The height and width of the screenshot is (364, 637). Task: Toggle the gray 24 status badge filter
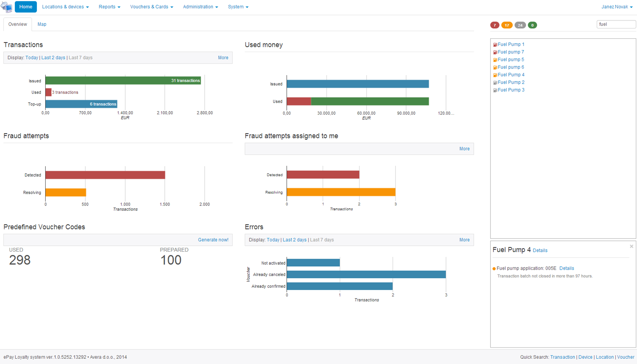click(x=520, y=25)
